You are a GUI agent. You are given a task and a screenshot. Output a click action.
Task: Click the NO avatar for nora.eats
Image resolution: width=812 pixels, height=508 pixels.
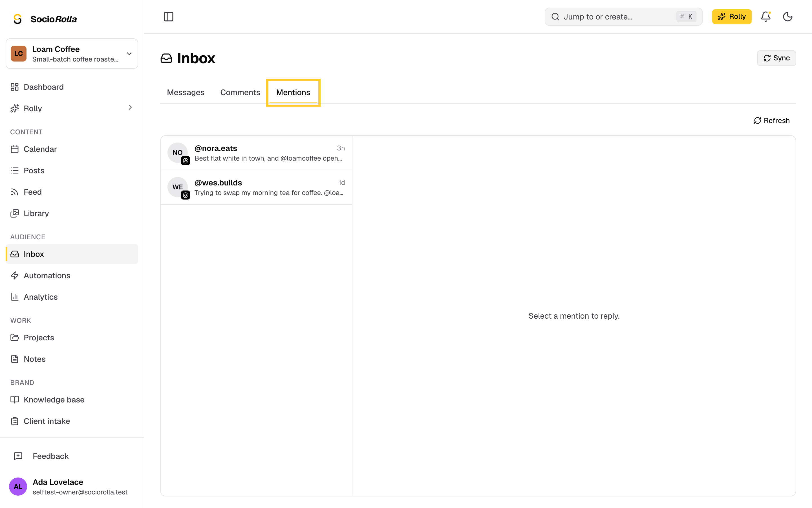coord(178,152)
